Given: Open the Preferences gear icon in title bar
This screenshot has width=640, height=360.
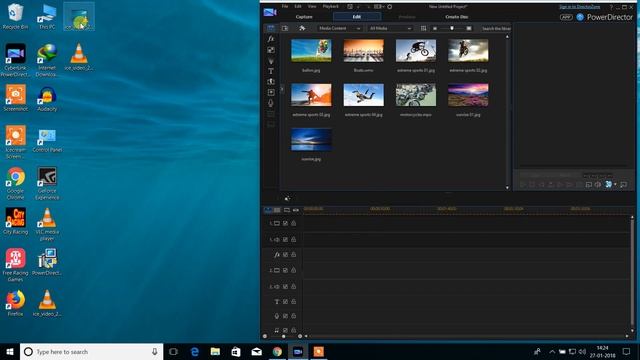Looking at the screenshot, I should 389,7.
